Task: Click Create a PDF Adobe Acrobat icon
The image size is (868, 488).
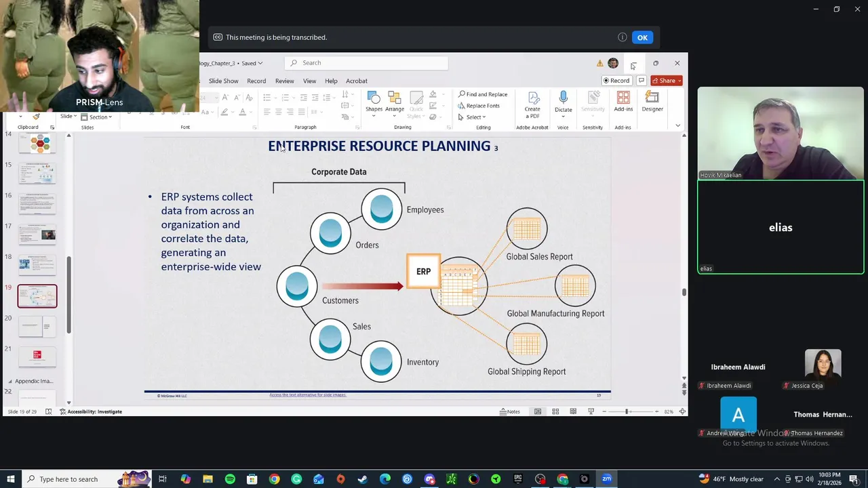Action: [x=532, y=105]
